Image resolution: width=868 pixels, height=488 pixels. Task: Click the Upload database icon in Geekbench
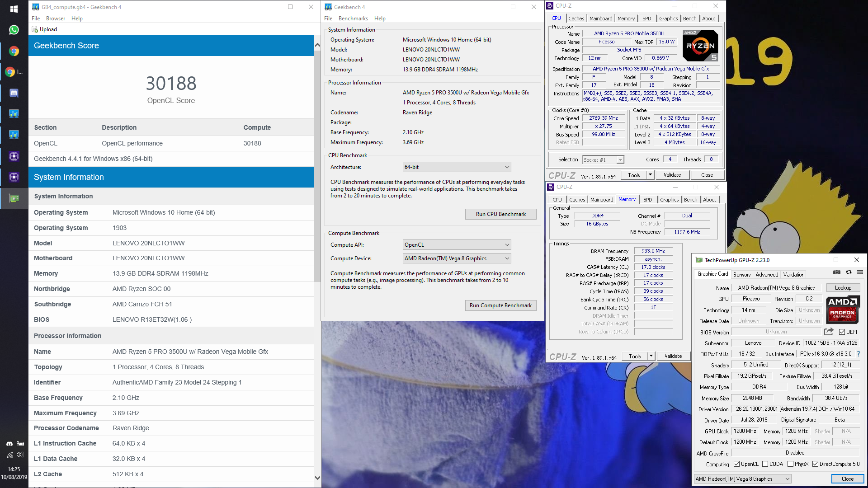tap(35, 29)
